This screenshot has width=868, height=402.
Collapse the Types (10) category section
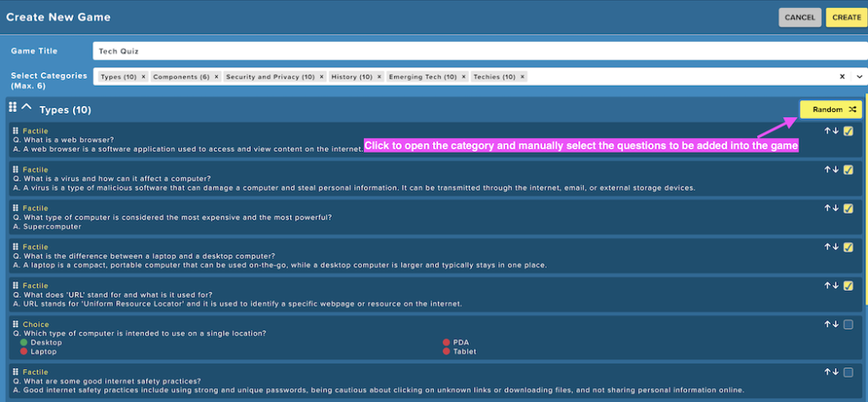click(x=26, y=107)
